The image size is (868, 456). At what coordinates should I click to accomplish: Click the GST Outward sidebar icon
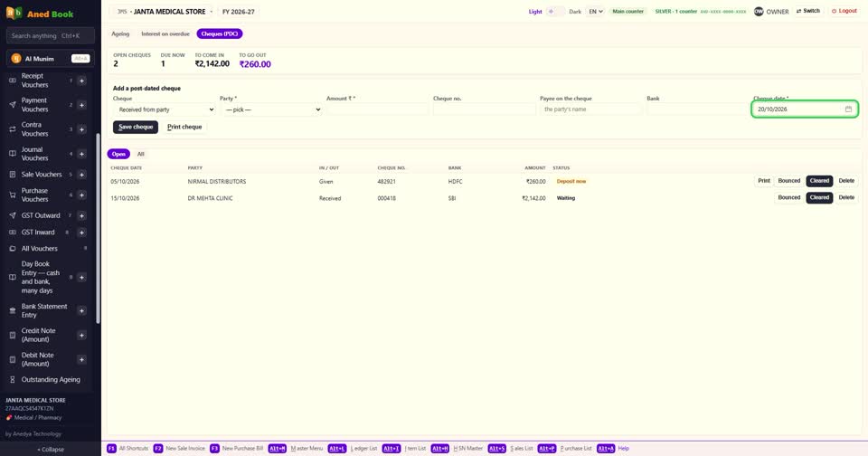12,215
